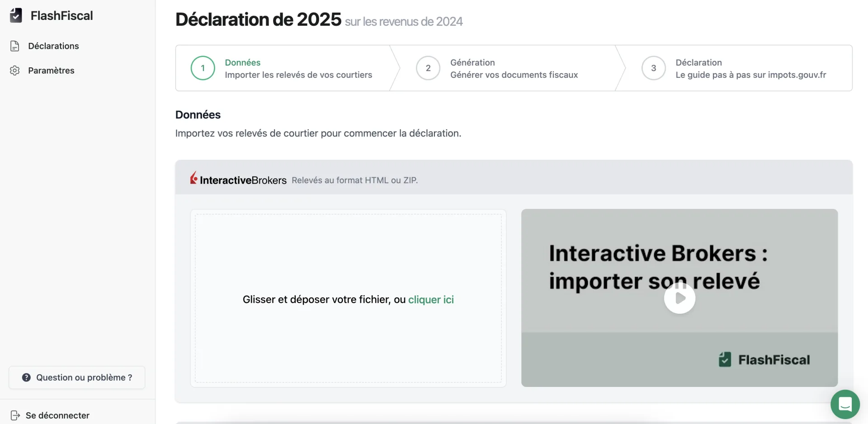
Task: Click 'Importer les relevés de vos courtiers' text
Action: (298, 75)
